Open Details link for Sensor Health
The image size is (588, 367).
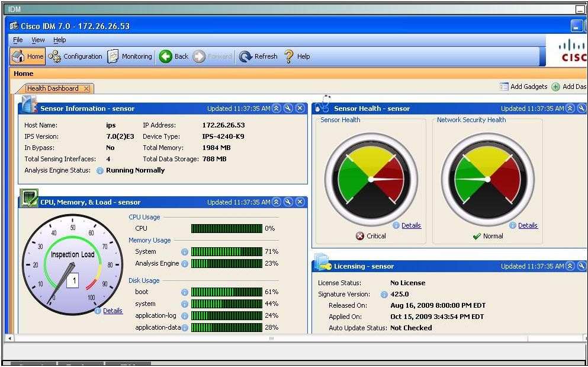(411, 225)
